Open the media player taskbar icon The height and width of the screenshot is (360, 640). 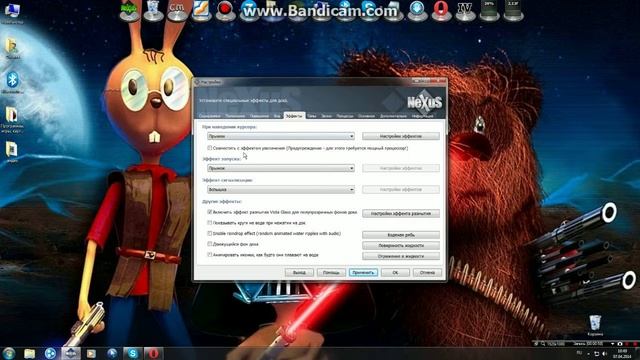coord(91,353)
